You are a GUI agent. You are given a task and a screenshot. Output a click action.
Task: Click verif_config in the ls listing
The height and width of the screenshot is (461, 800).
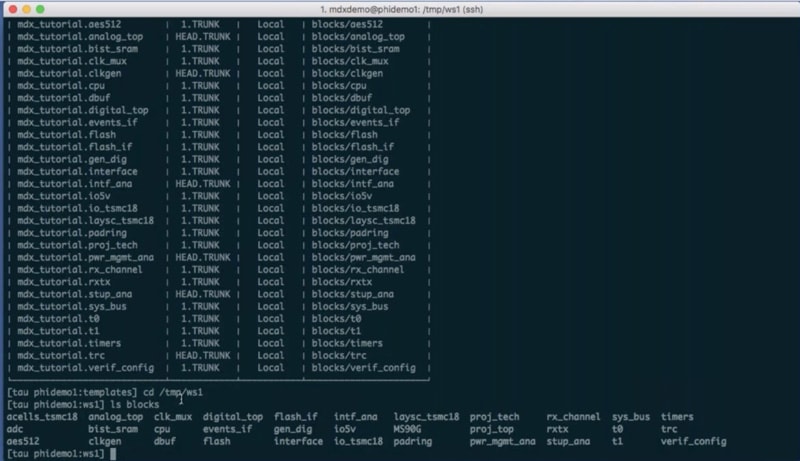[x=693, y=441]
